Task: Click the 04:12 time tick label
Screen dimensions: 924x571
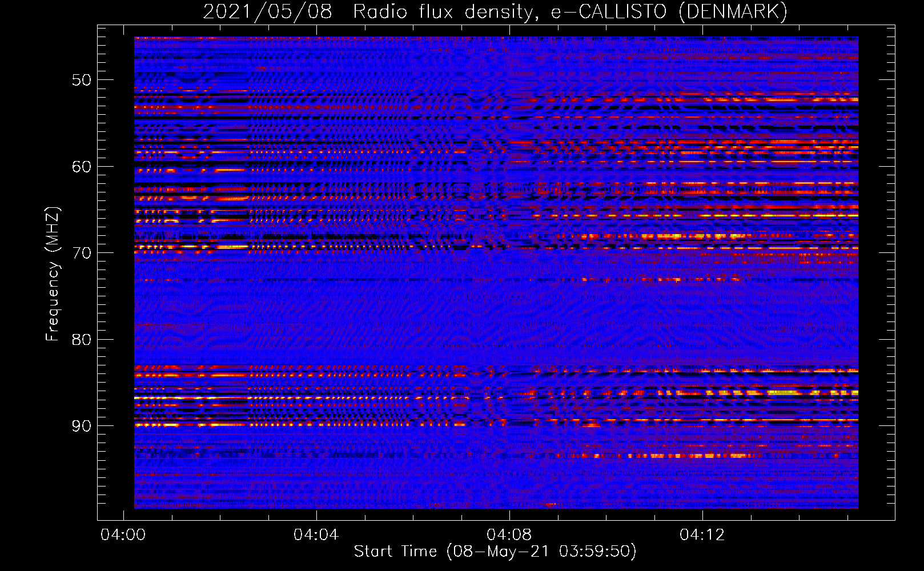Action: pyautogui.click(x=702, y=535)
